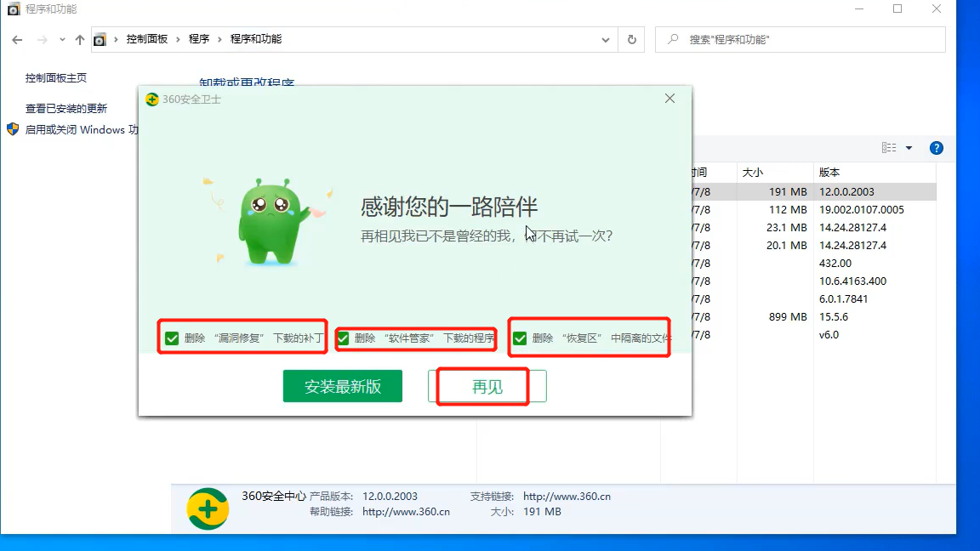The image size is (980, 551).
Task: Navigate to 程序 in the breadcrumb
Action: pos(198,39)
